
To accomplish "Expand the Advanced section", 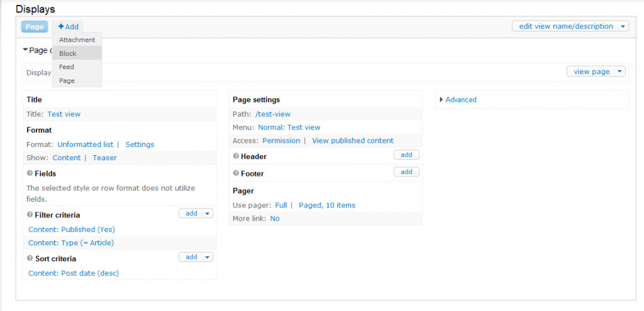I will [x=441, y=99].
